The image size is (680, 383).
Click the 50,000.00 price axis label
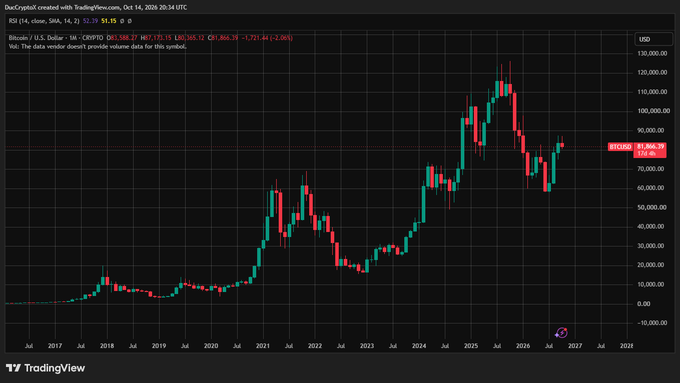[652, 207]
